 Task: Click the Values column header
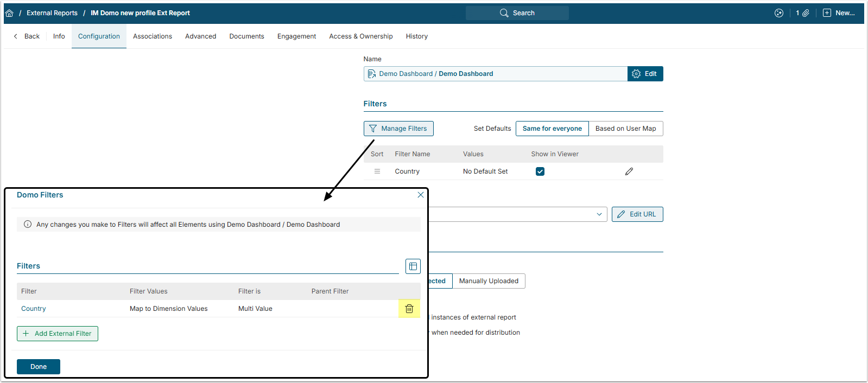point(473,154)
